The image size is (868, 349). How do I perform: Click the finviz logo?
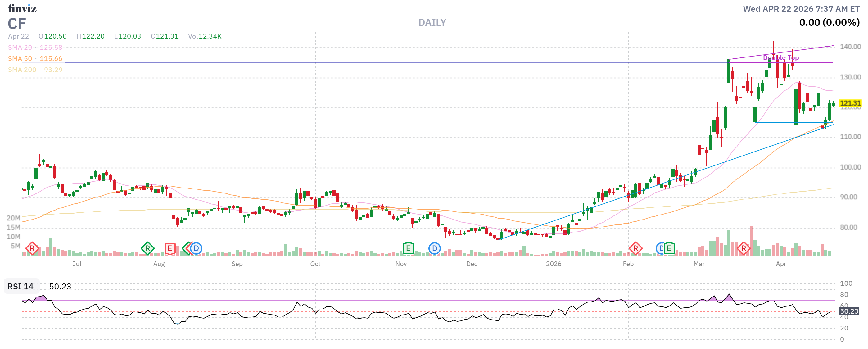23,9
